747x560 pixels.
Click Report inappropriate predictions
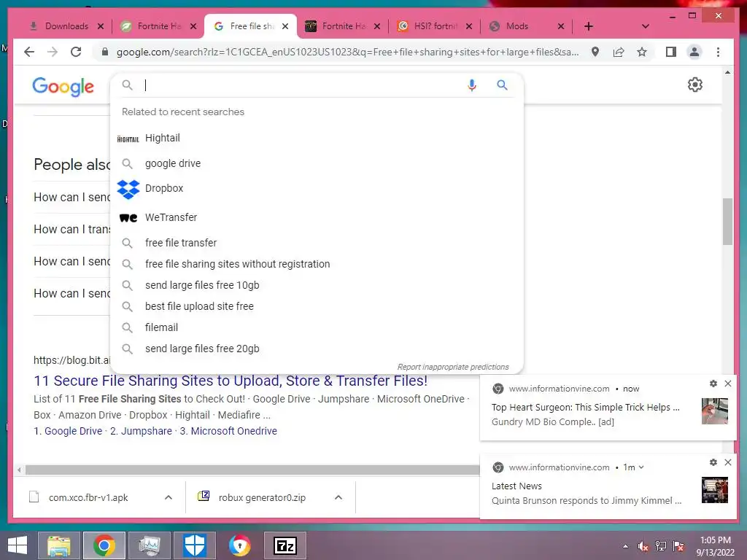[453, 367]
